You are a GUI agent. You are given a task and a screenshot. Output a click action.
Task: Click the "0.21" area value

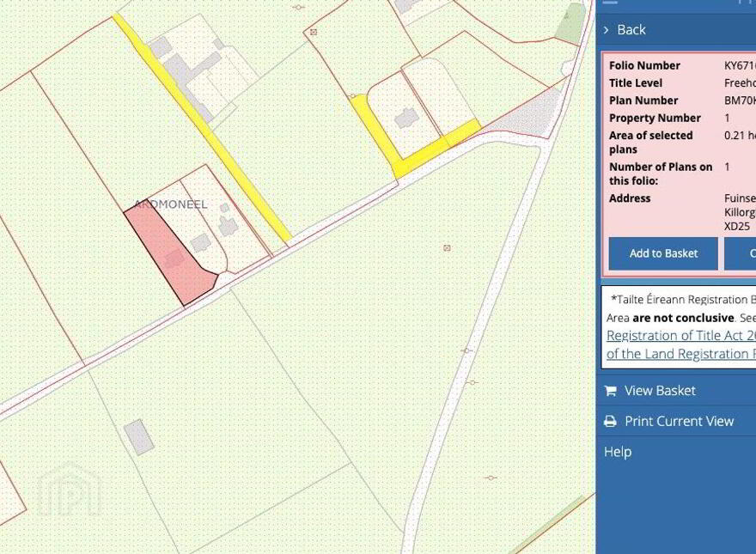pyautogui.click(x=735, y=136)
